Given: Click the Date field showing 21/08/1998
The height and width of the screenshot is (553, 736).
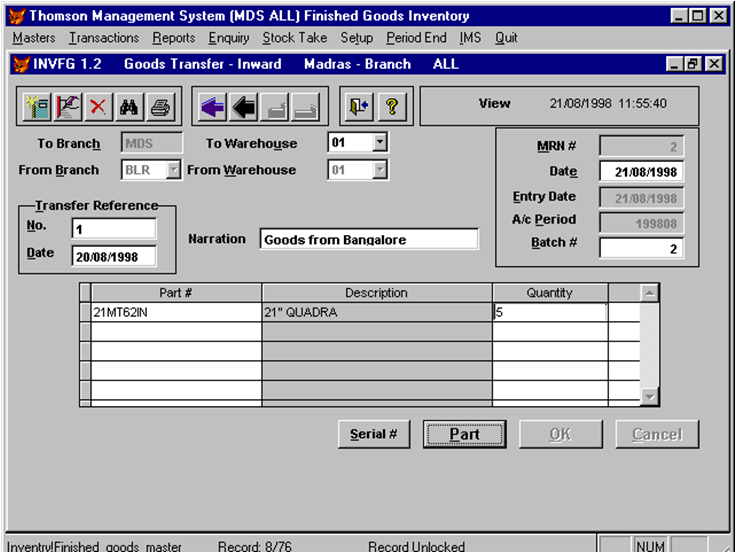Looking at the screenshot, I should pyautogui.click(x=641, y=172).
